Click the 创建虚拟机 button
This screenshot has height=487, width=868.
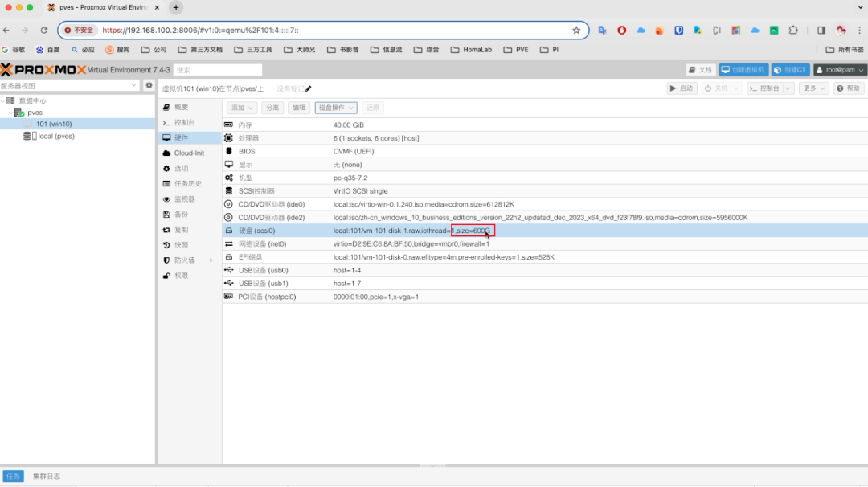click(744, 70)
